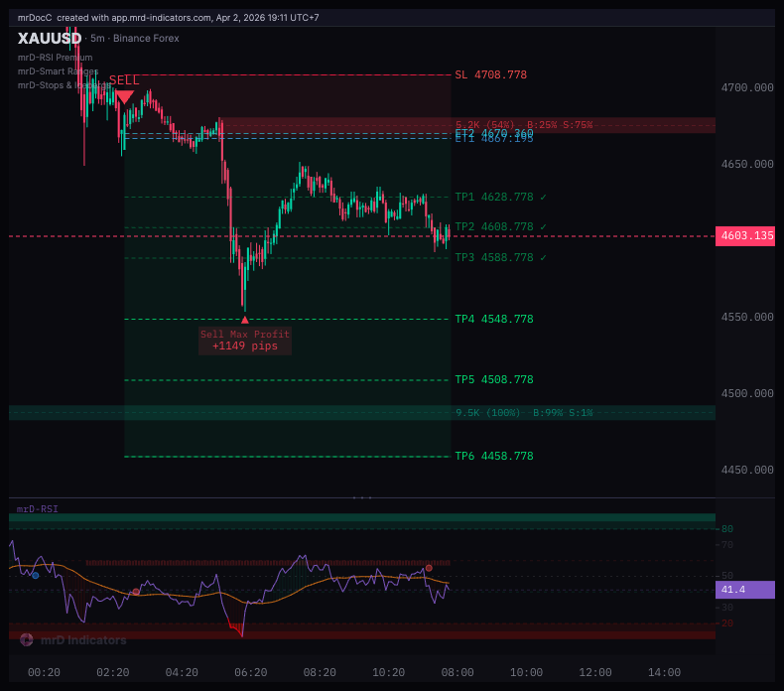This screenshot has width=784, height=691.
Task: Click the TP5 4508.778 label
Action: tap(494, 380)
